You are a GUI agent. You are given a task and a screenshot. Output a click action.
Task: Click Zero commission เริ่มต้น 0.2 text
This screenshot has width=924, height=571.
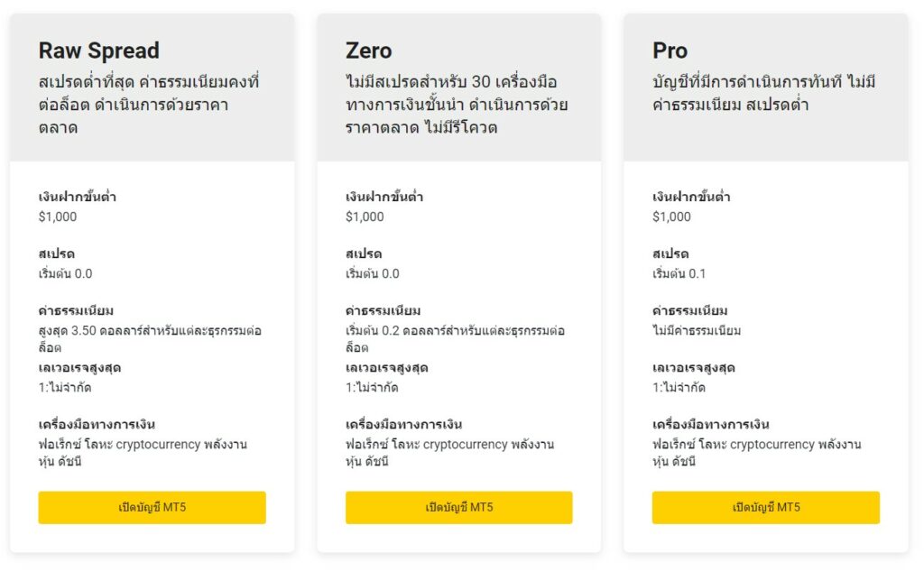coord(455,338)
